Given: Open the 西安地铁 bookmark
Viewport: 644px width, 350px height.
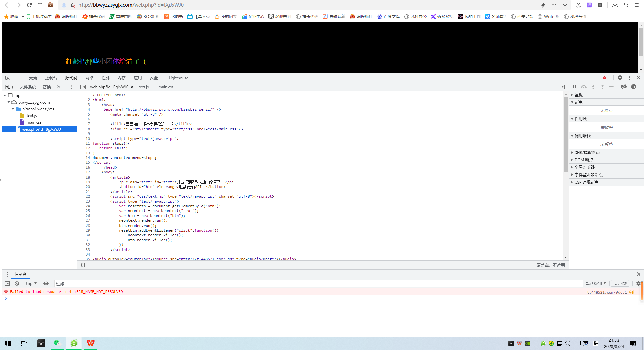Looking at the screenshot, I should coord(522,16).
